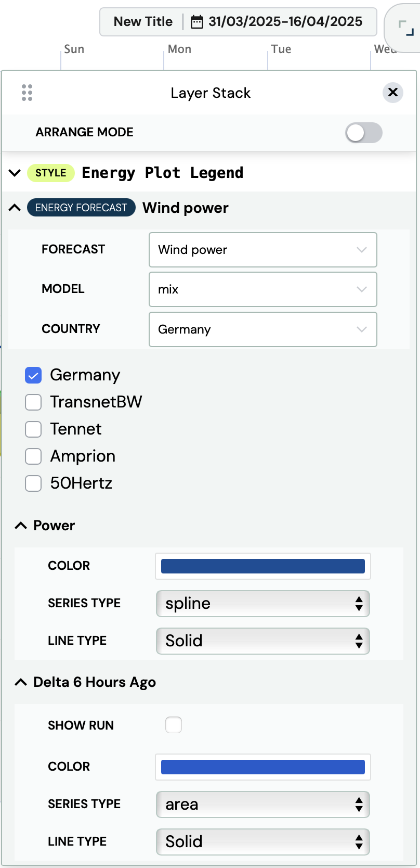This screenshot has height=868, width=420.
Task: Open the 31/03/2025-16/04/2025 date range picker
Action: pos(285,22)
